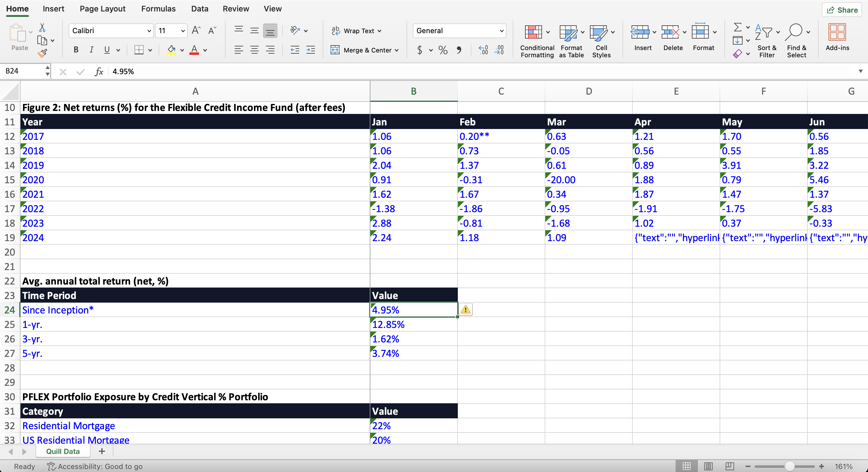Decrease indent of cell contents
The height and width of the screenshot is (472, 868).
click(295, 50)
